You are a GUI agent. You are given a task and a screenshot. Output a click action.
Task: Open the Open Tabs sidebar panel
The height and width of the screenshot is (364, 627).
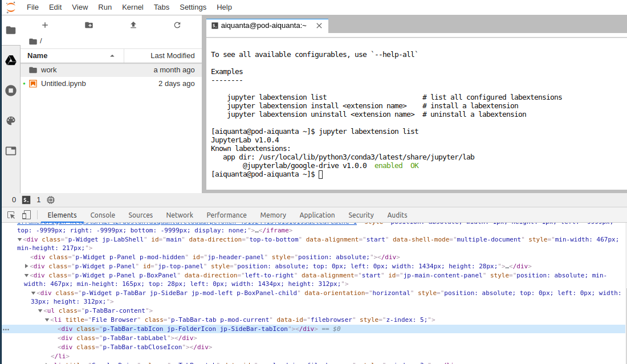(x=11, y=151)
